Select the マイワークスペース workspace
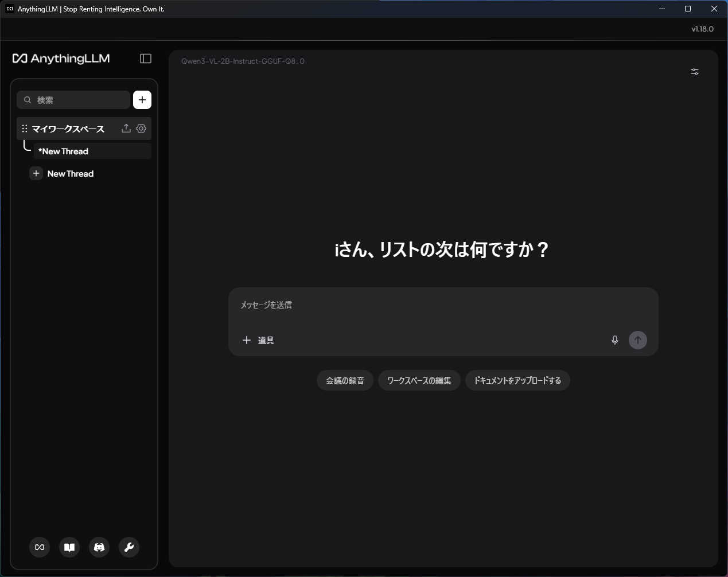The image size is (728, 577). [84, 128]
